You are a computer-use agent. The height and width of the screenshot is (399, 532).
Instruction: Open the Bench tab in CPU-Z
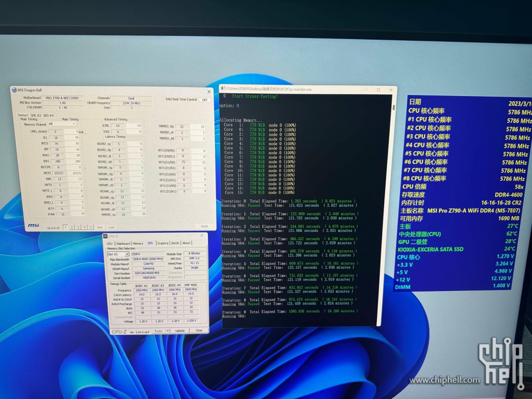pos(175,243)
